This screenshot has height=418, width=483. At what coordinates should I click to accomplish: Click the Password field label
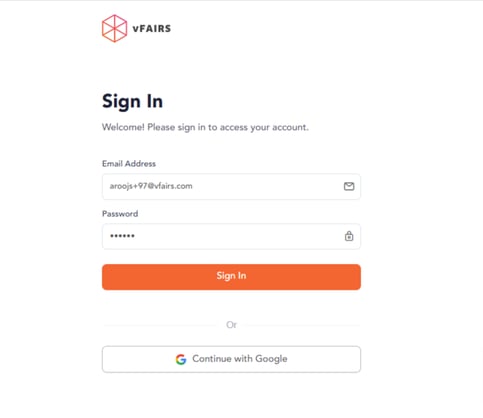120,214
